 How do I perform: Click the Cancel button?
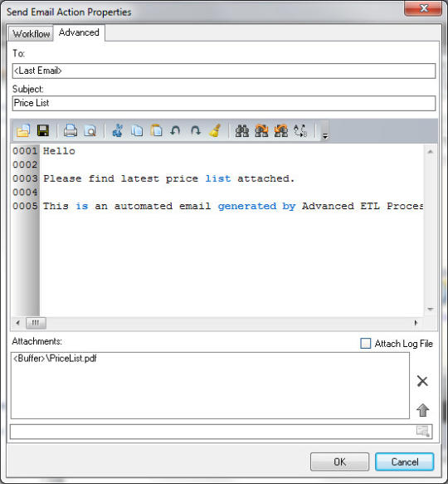(405, 462)
